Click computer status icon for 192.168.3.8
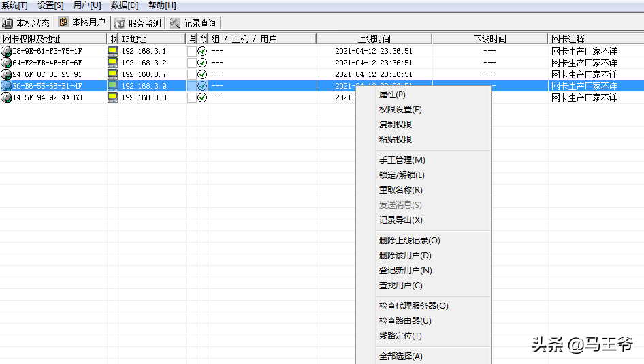Screen dimensions: 644x364 tap(112, 97)
